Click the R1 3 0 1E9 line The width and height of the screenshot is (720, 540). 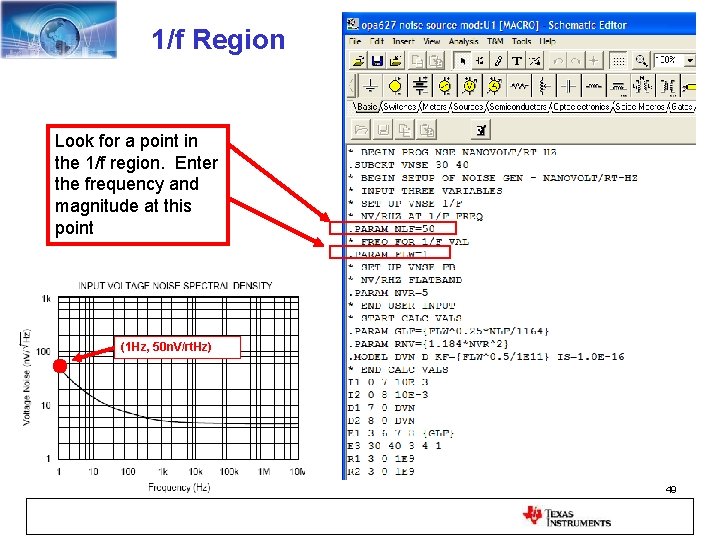[382, 458]
